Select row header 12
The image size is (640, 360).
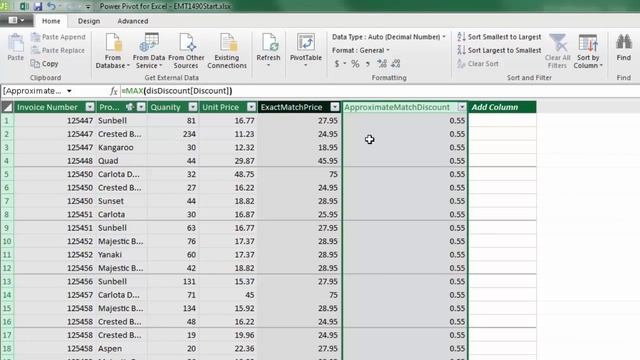click(x=7, y=268)
